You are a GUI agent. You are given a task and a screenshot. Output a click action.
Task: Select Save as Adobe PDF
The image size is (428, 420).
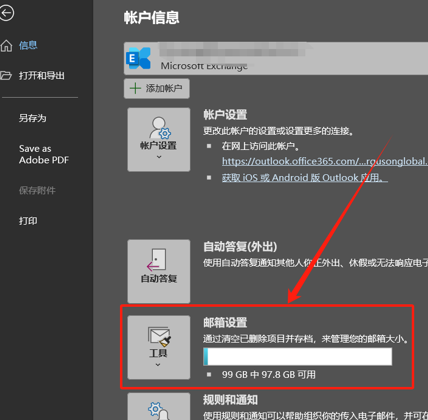pos(44,154)
